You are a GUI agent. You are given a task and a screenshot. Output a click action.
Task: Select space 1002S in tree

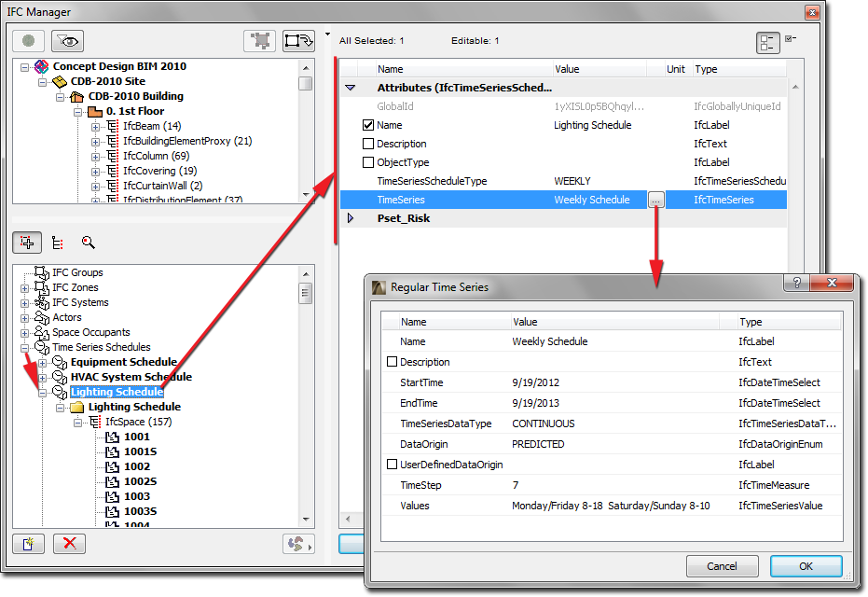[140, 482]
